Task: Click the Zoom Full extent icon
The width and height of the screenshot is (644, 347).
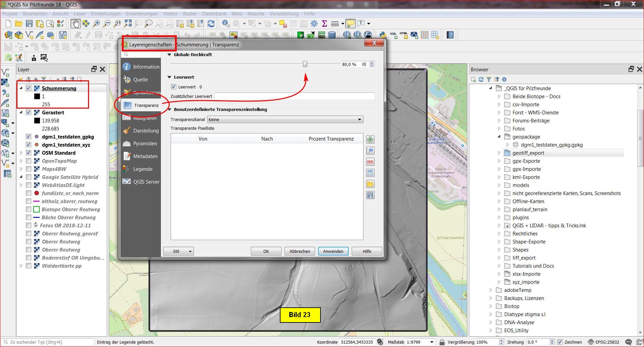Action: 128,24
